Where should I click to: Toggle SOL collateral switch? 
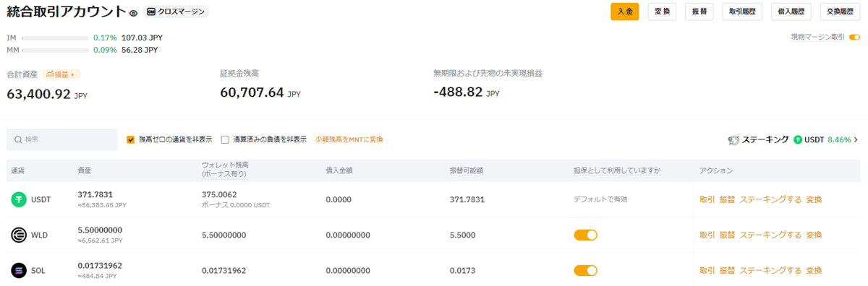point(586,270)
